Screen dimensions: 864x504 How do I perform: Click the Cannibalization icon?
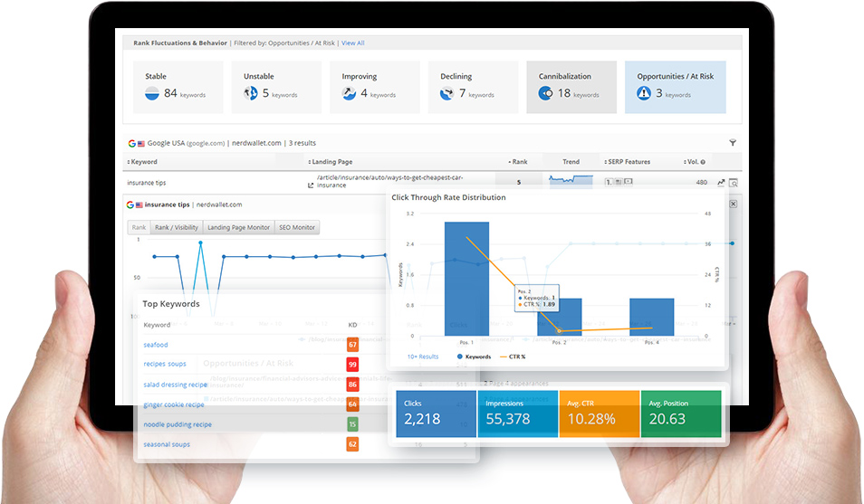545,93
